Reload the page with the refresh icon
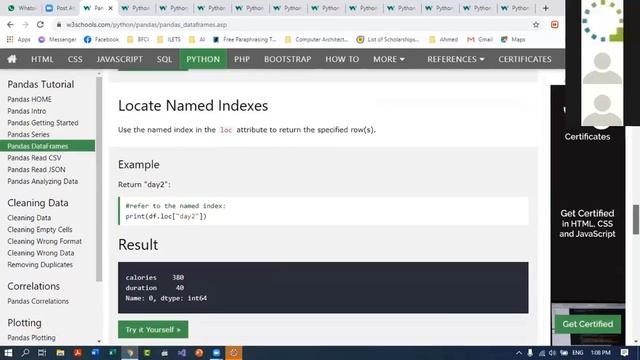Viewport: 640px width, 360px height. pos(40,24)
